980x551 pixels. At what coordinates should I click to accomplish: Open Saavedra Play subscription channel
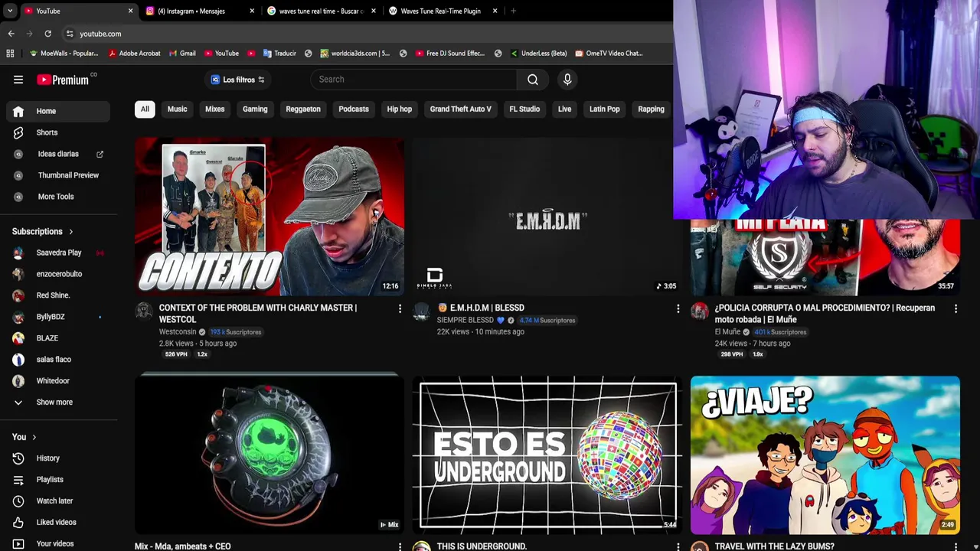[58, 253]
